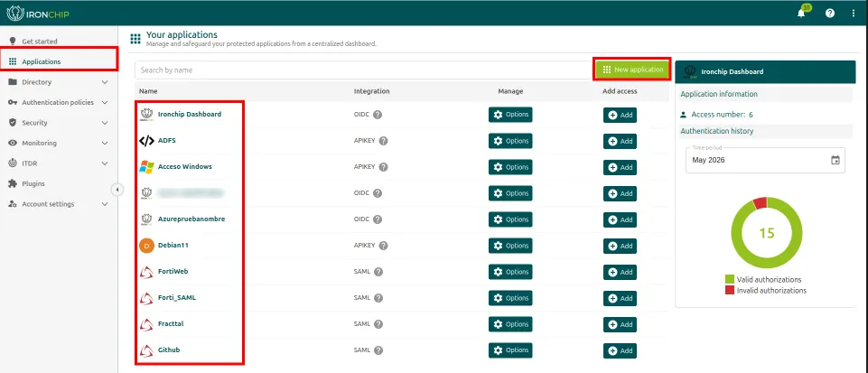Click the Forti_SAML application logo
Viewport: 868px width, 373px height.
(146, 298)
